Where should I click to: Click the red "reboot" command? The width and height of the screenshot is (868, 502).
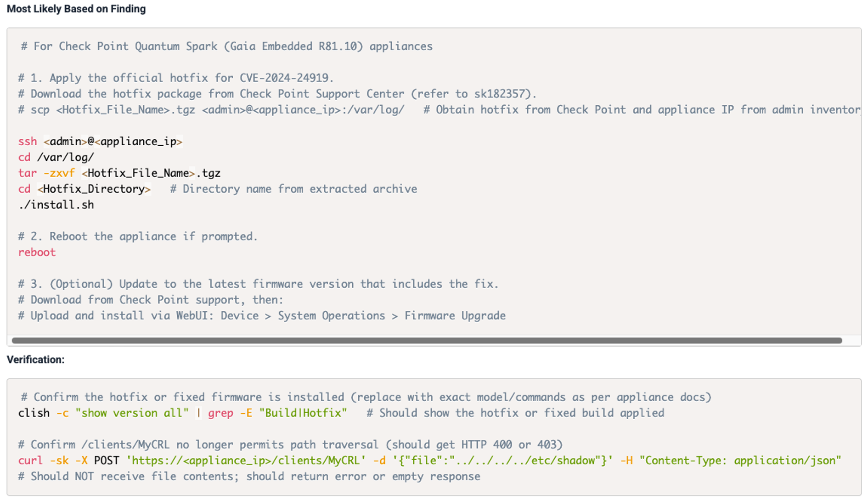pyautogui.click(x=37, y=252)
